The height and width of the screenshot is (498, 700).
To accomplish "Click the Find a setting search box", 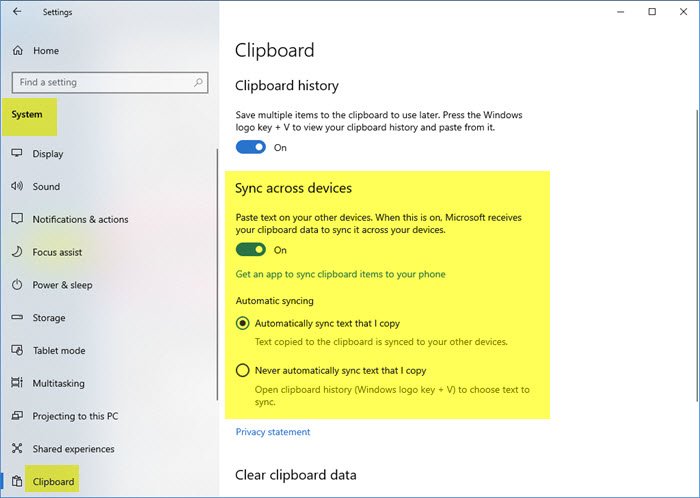I will [100, 82].
